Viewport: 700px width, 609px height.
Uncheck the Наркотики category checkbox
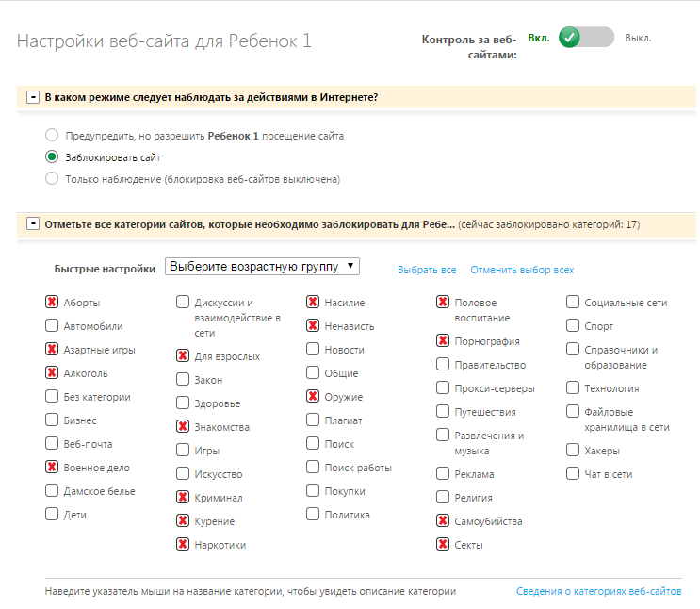coord(183,545)
